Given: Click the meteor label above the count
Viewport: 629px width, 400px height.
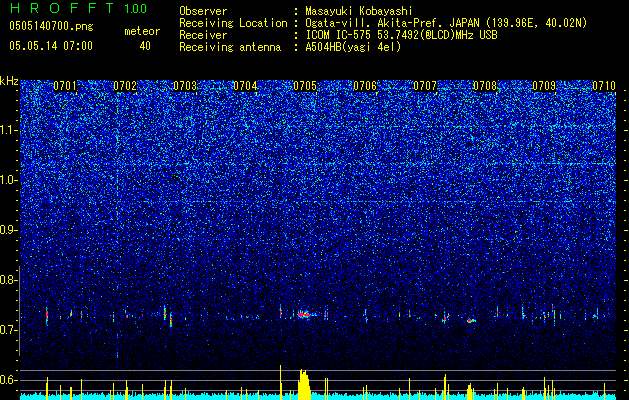Looking at the screenshot, I should [142, 31].
